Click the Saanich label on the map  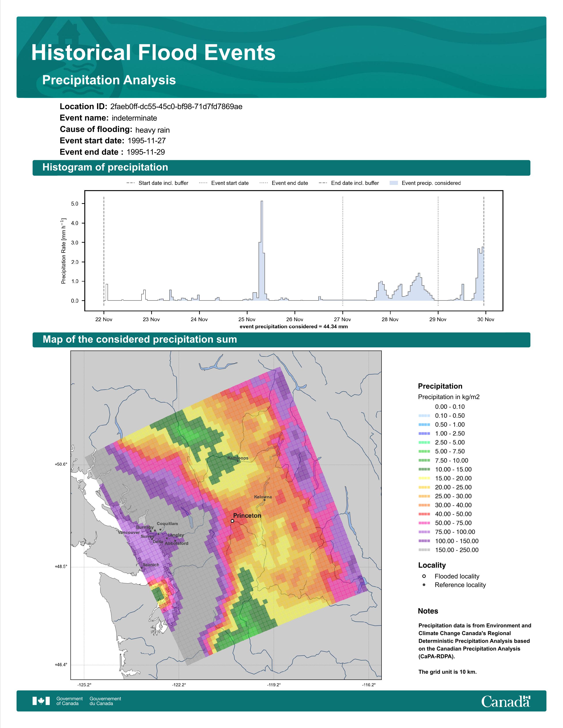click(x=151, y=565)
